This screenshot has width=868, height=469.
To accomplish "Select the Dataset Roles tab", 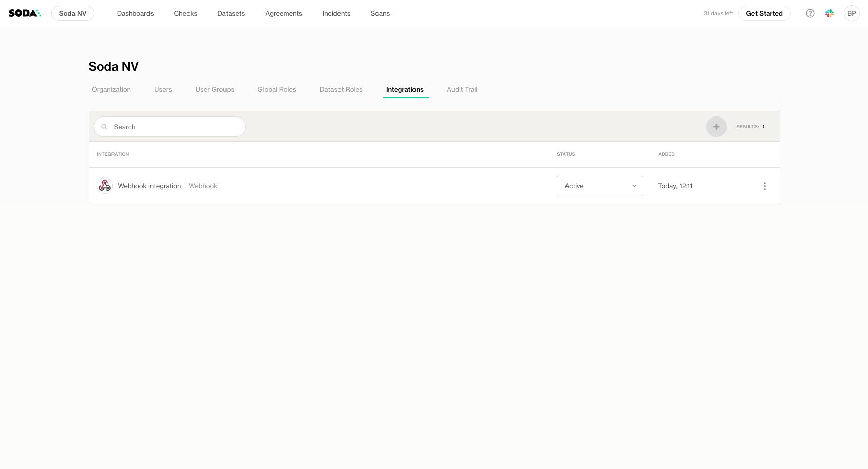I will (341, 89).
